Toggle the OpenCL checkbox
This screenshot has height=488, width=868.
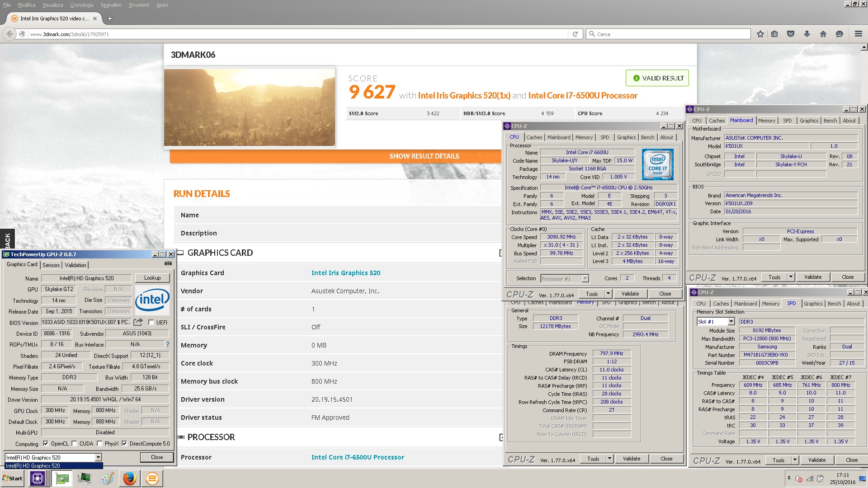click(46, 443)
